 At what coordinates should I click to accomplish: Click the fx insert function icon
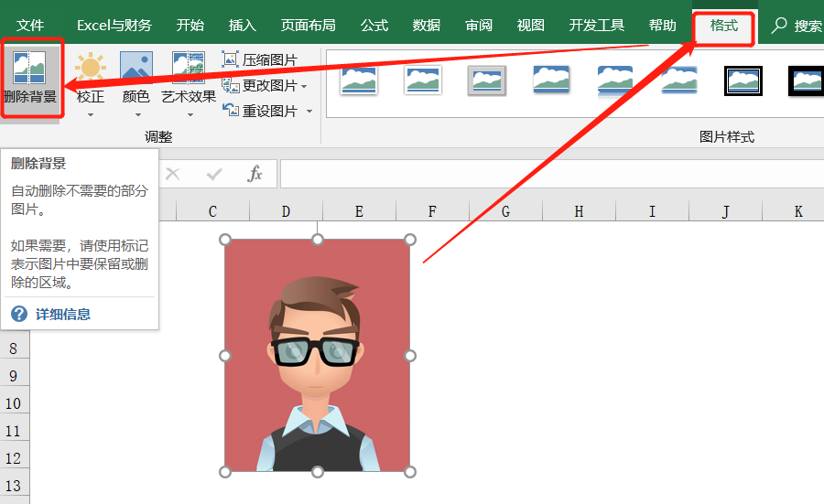[x=255, y=174]
